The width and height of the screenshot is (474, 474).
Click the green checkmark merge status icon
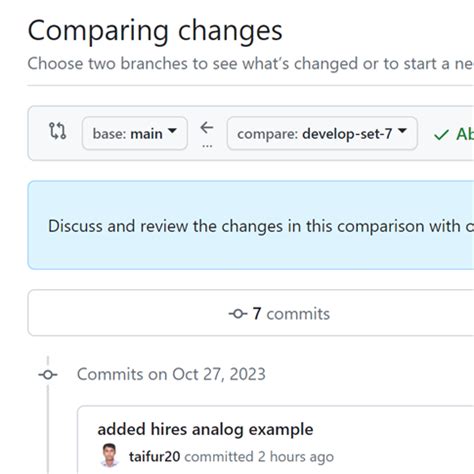pyautogui.click(x=441, y=135)
